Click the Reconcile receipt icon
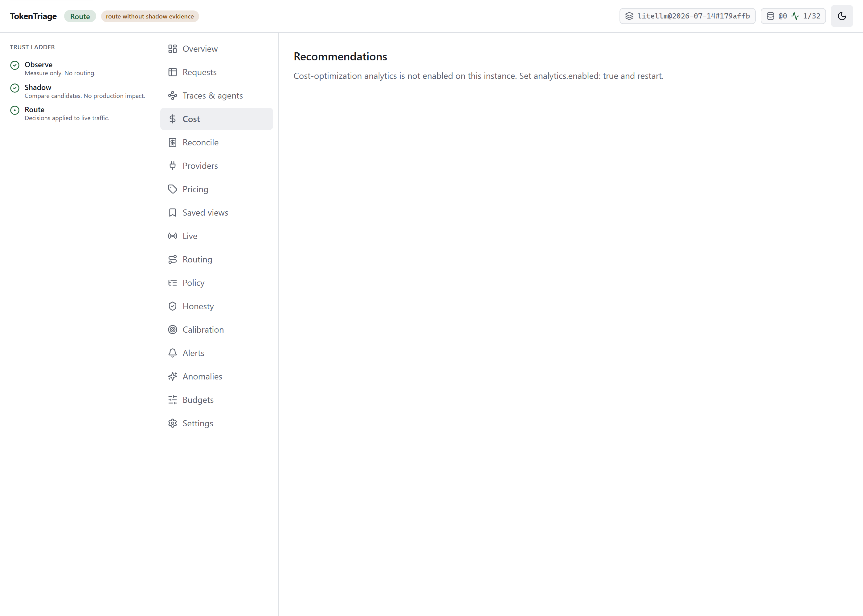Screen dimensions: 863x616 (172, 142)
